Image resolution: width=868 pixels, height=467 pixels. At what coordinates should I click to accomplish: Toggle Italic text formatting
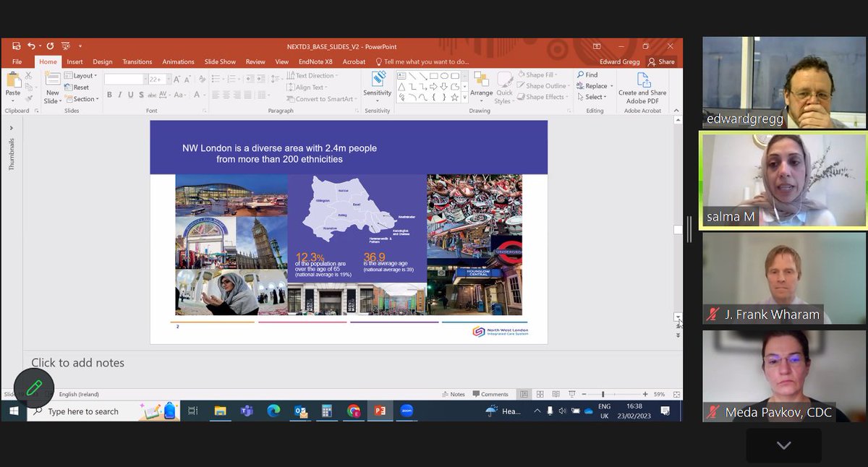pos(120,95)
